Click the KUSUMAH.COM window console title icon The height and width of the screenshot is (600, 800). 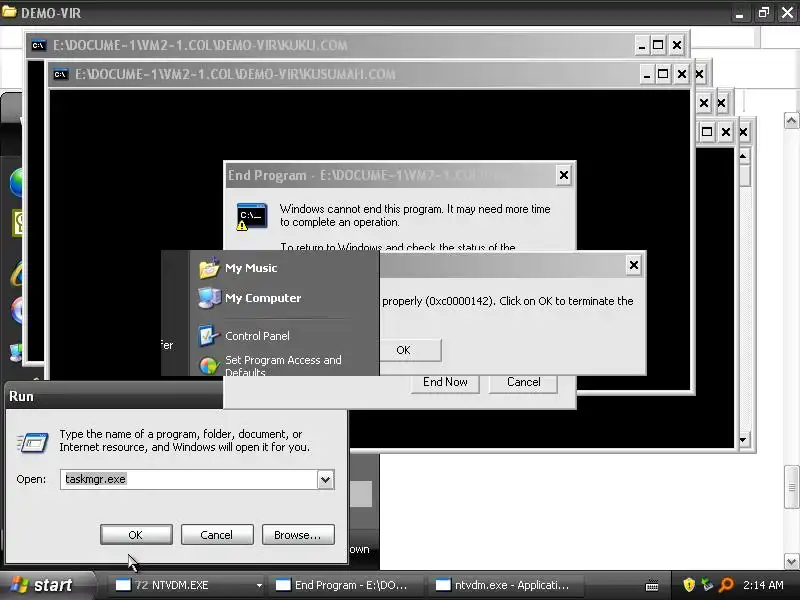click(x=60, y=74)
